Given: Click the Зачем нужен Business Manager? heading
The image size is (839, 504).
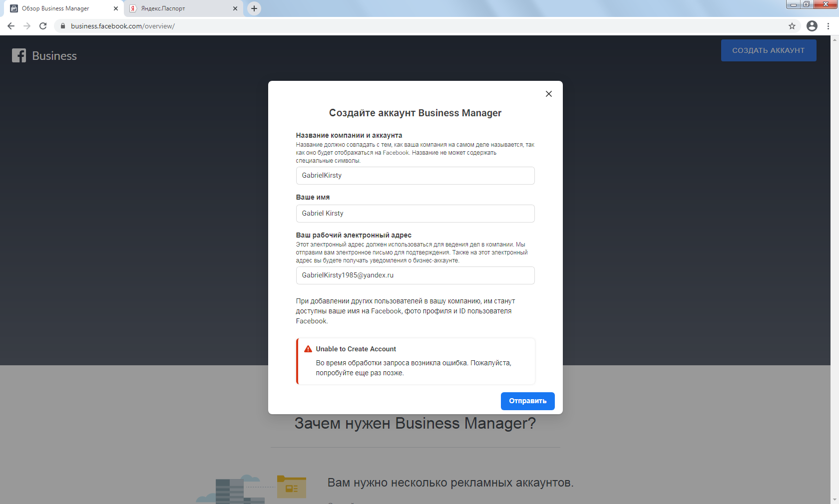Looking at the screenshot, I should coord(415,423).
